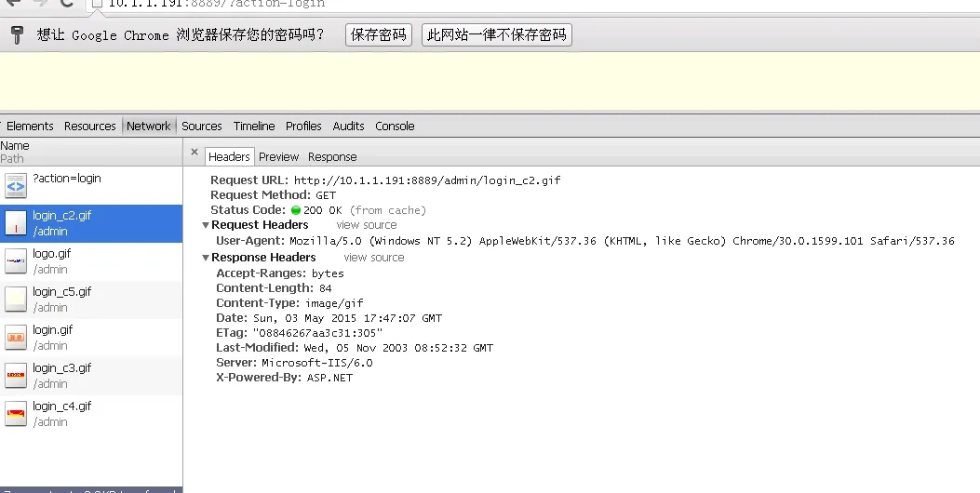Click the key icon in password bar
The image size is (980, 493).
tap(17, 34)
